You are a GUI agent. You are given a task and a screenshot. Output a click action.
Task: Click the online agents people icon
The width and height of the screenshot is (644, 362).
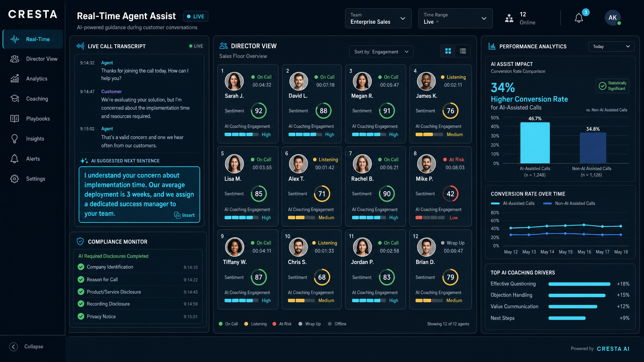(509, 18)
